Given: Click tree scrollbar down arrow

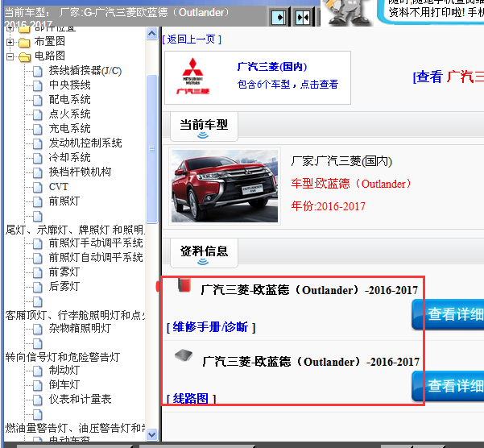Looking at the screenshot, I should click(x=151, y=435).
